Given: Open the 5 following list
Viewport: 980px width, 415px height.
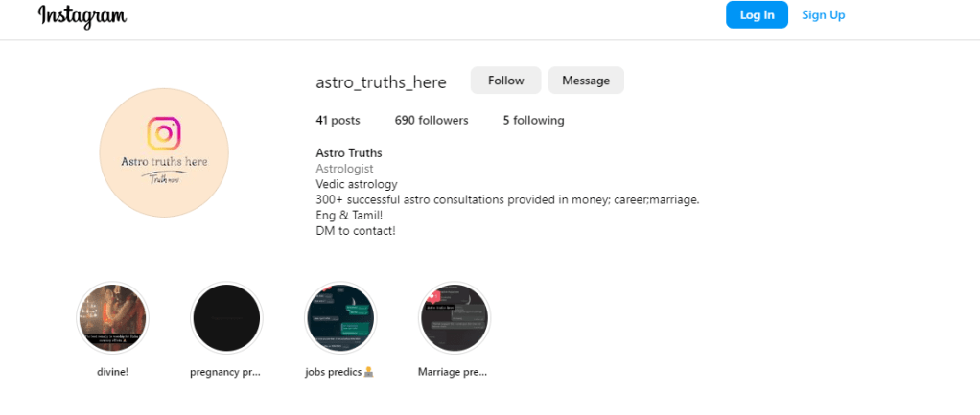Looking at the screenshot, I should (x=533, y=121).
